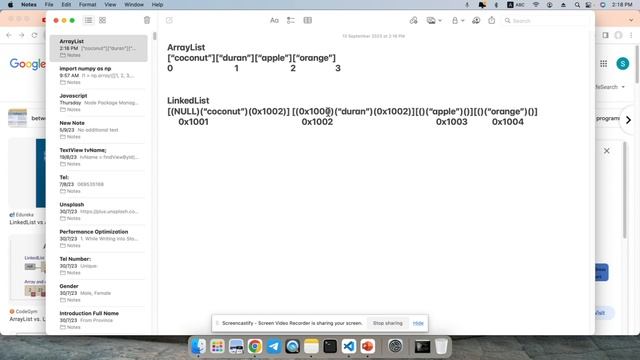The height and width of the screenshot is (360, 640).
Task: Open the 'Introduction Full Name' note
Action: (x=98, y=320)
